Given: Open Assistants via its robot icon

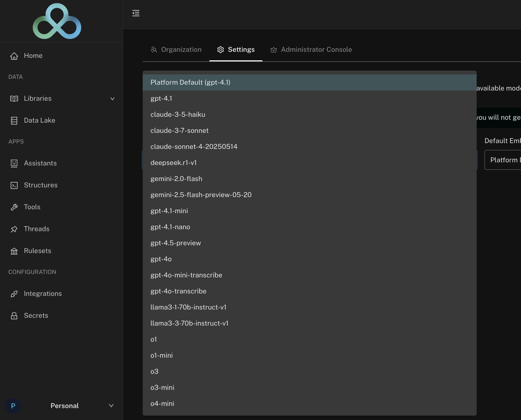Looking at the screenshot, I should [x=14, y=163].
